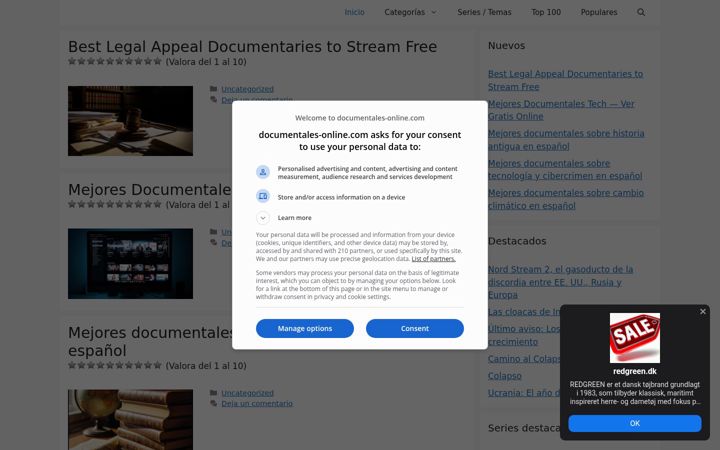Accept with the Consent button
The width and height of the screenshot is (720, 450).
[x=415, y=328]
